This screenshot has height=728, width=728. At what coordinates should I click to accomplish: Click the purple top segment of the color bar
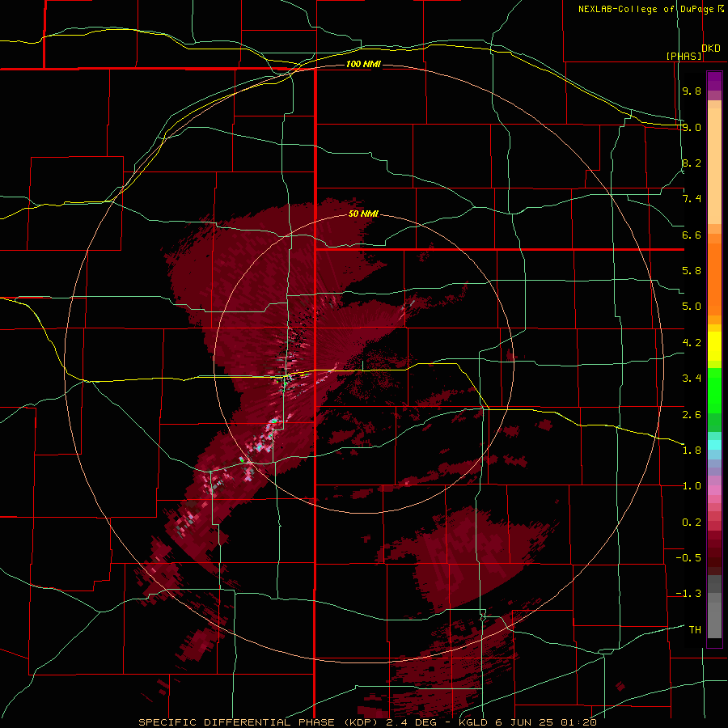[x=714, y=81]
